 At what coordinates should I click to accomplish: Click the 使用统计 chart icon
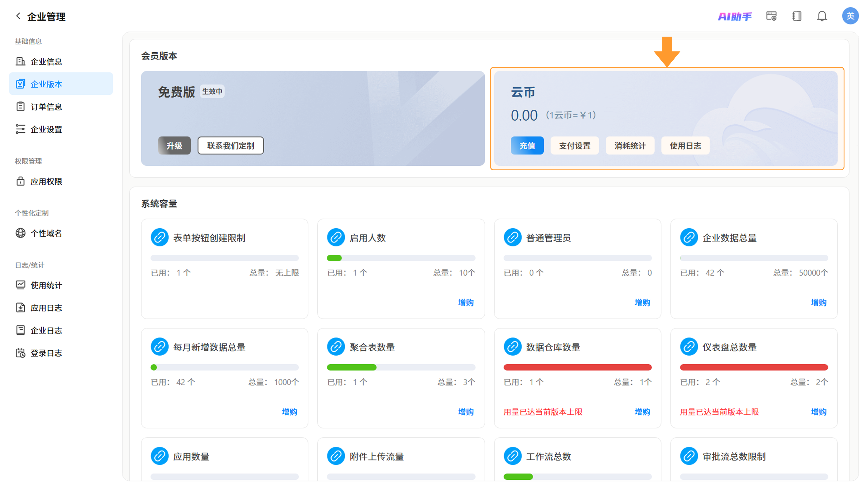click(21, 285)
